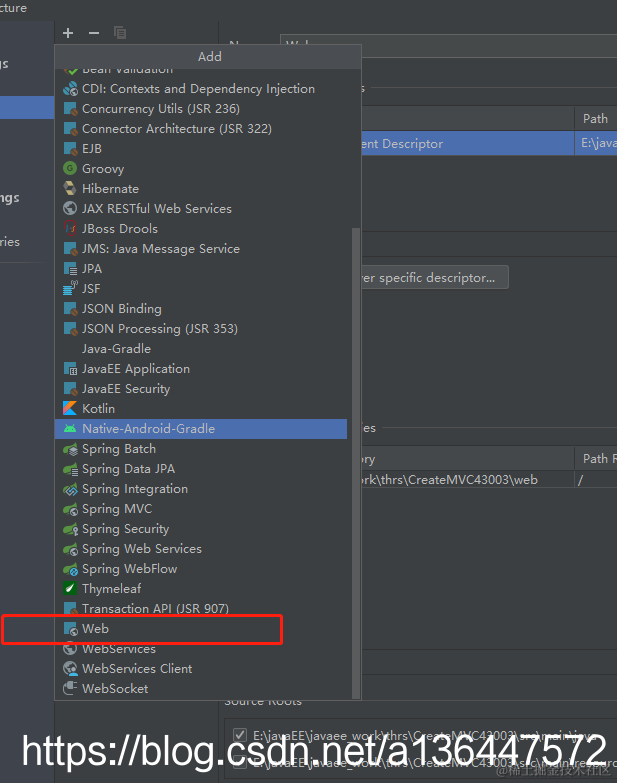Click the Android robot icon for Native-Android-Gradle
The image size is (617, 783).
click(x=70, y=428)
